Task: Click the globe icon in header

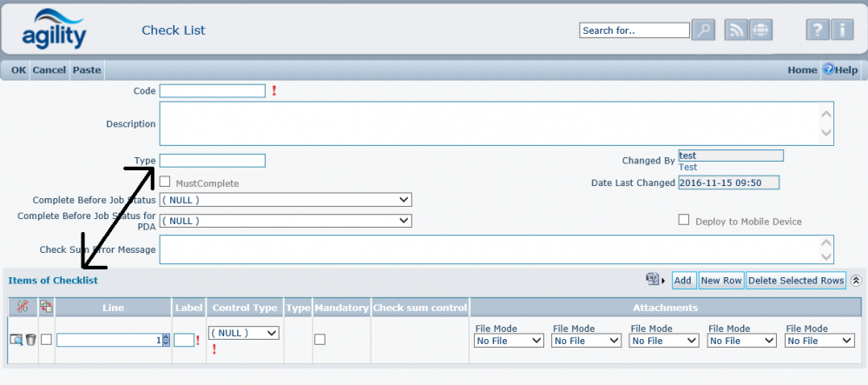Action: (x=760, y=30)
